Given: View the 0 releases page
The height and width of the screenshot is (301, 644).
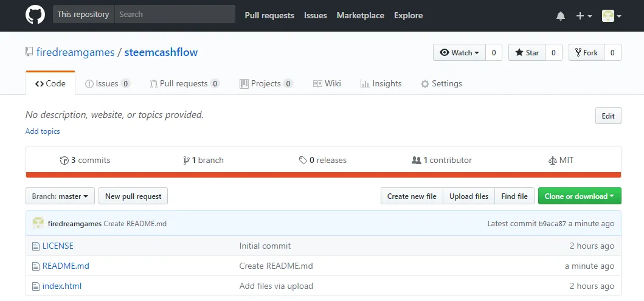Looking at the screenshot, I should [x=322, y=160].
